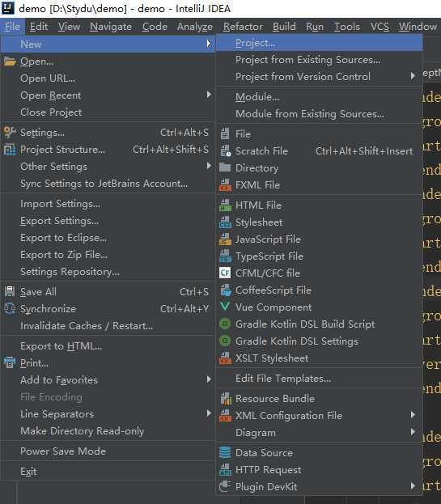Expand the New submenu arrow

pyautogui.click(x=209, y=44)
